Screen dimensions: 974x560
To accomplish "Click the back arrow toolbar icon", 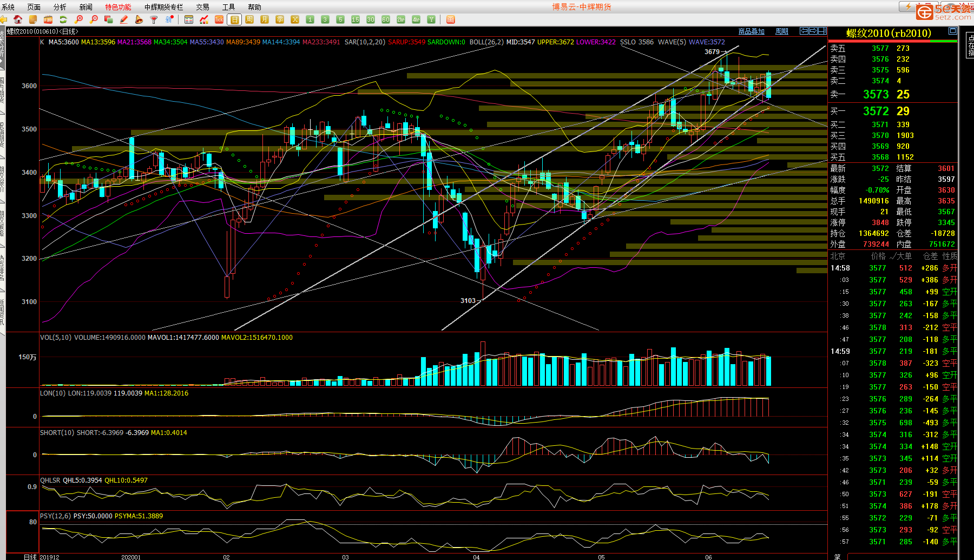I will [x=3, y=19].
